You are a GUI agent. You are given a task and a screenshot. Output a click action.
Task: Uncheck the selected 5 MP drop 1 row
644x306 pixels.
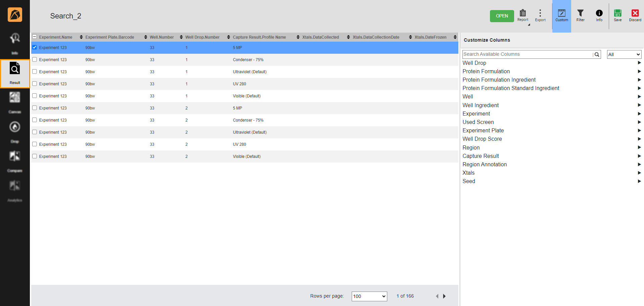click(x=35, y=47)
